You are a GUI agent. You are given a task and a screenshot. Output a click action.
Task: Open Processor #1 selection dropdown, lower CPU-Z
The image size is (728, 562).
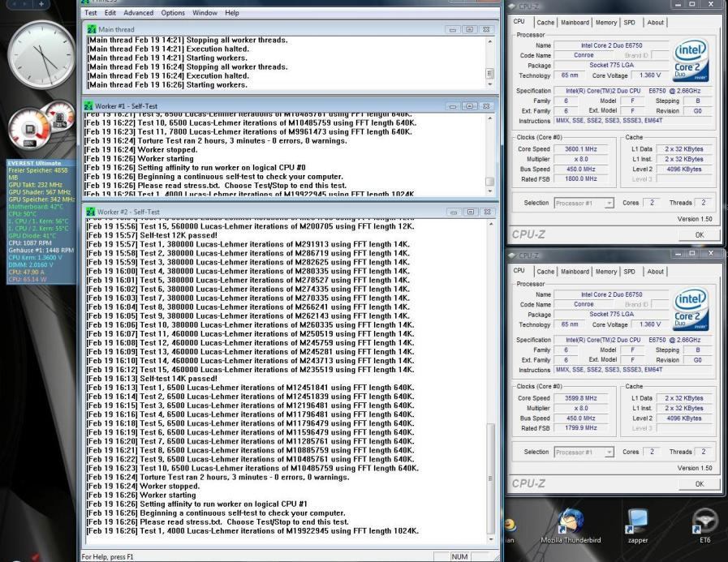click(584, 453)
